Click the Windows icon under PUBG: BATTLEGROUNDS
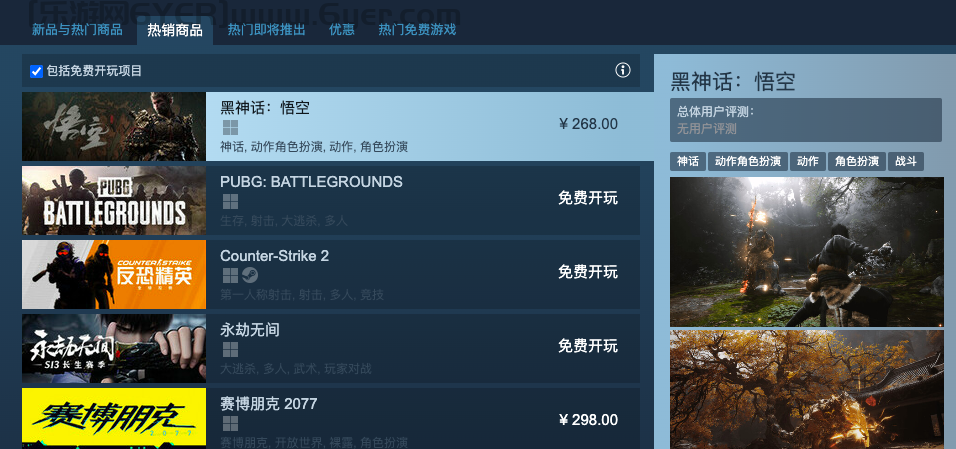Viewport: 956px width, 449px height. click(x=230, y=202)
